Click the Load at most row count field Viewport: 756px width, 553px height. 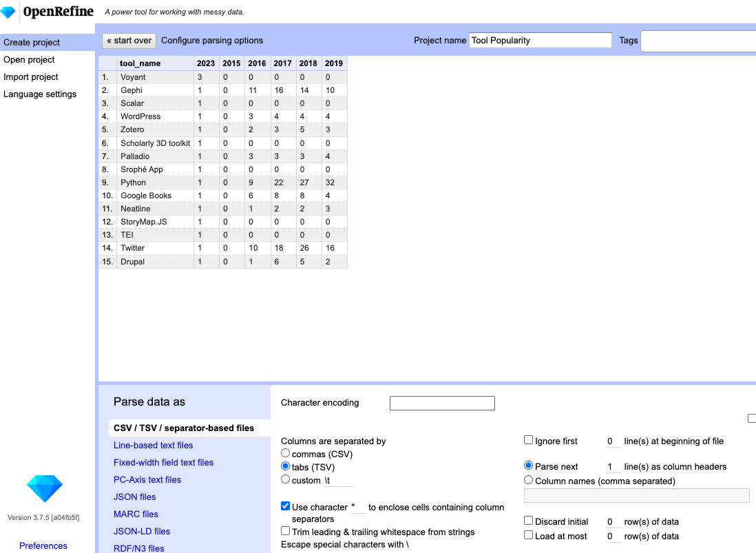pyautogui.click(x=613, y=536)
